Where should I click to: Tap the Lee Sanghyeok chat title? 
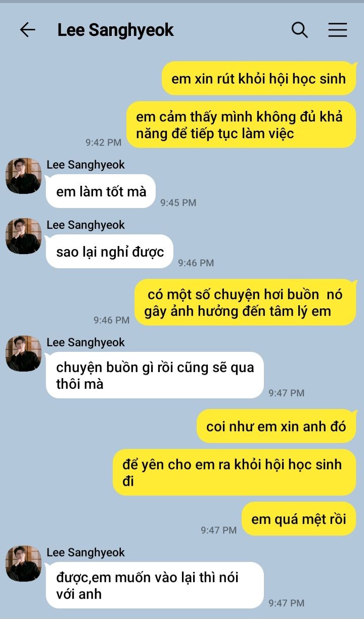(x=115, y=30)
